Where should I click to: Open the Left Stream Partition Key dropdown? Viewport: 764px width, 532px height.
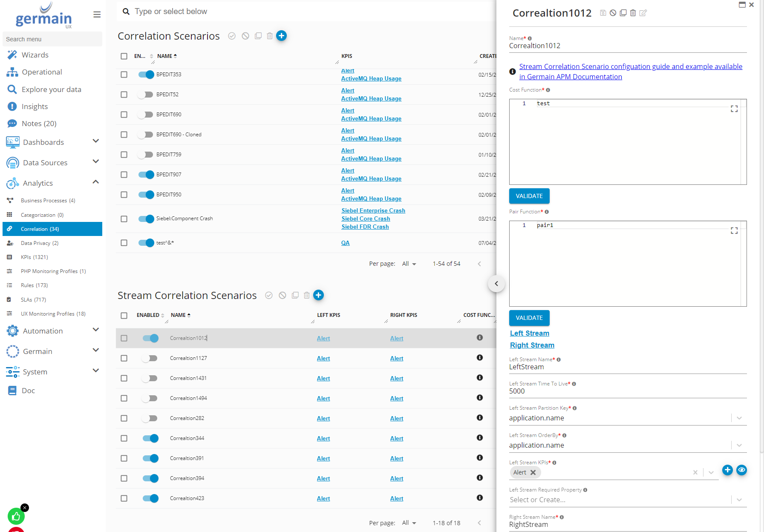coord(739,418)
